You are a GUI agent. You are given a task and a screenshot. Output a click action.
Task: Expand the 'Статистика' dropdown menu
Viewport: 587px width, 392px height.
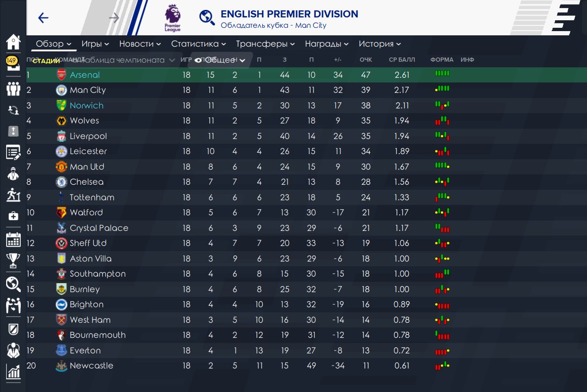tap(198, 44)
